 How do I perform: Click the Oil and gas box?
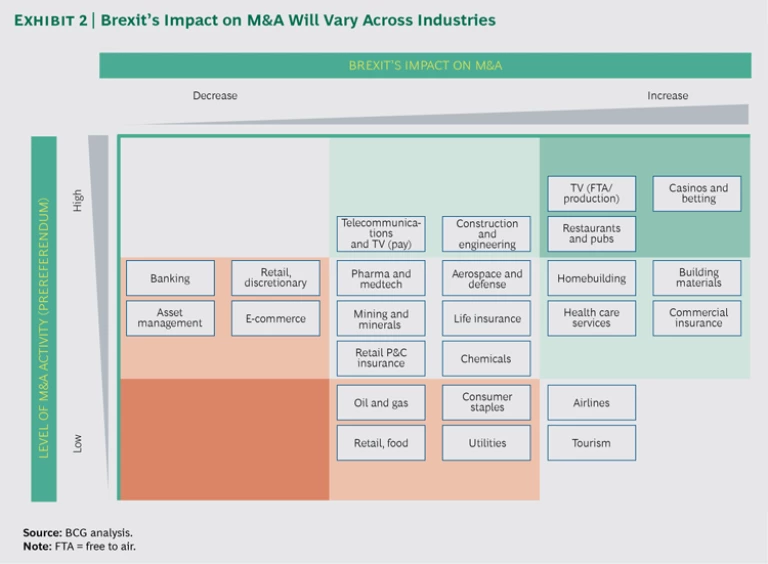click(381, 402)
